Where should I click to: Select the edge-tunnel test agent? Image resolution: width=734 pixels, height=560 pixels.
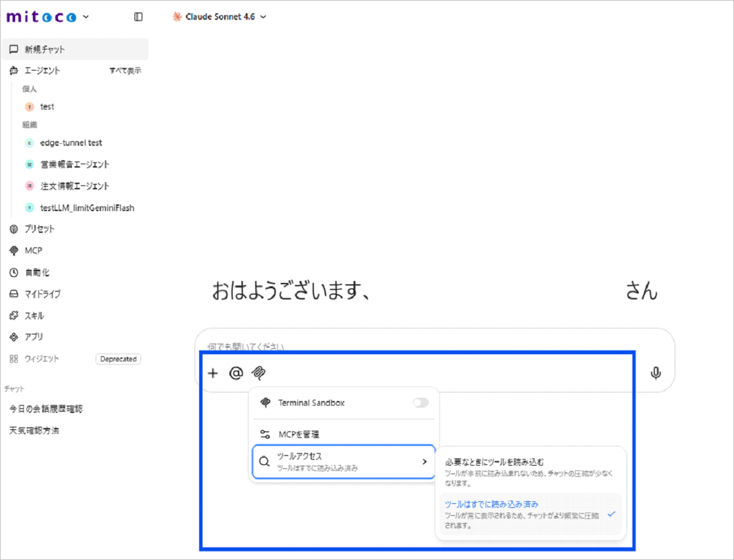pyautogui.click(x=71, y=143)
